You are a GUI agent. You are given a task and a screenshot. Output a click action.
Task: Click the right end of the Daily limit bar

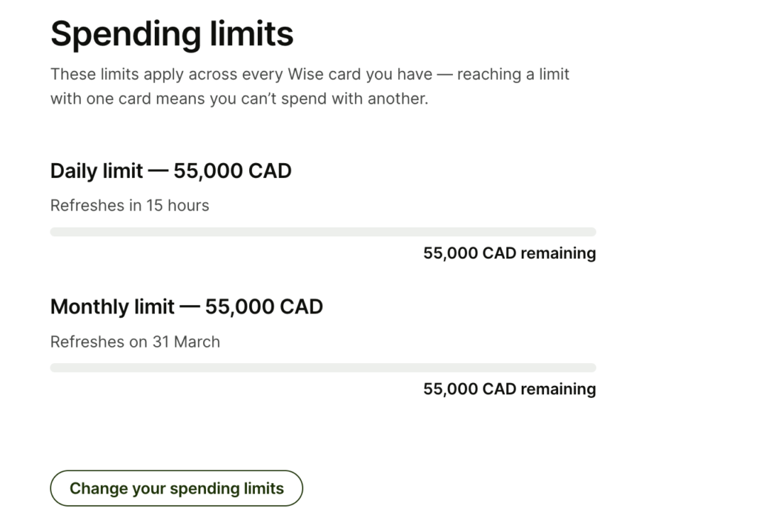tap(592, 232)
